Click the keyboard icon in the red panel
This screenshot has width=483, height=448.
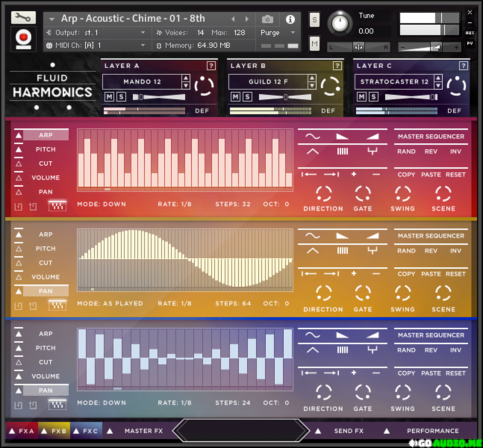pyautogui.click(x=57, y=206)
